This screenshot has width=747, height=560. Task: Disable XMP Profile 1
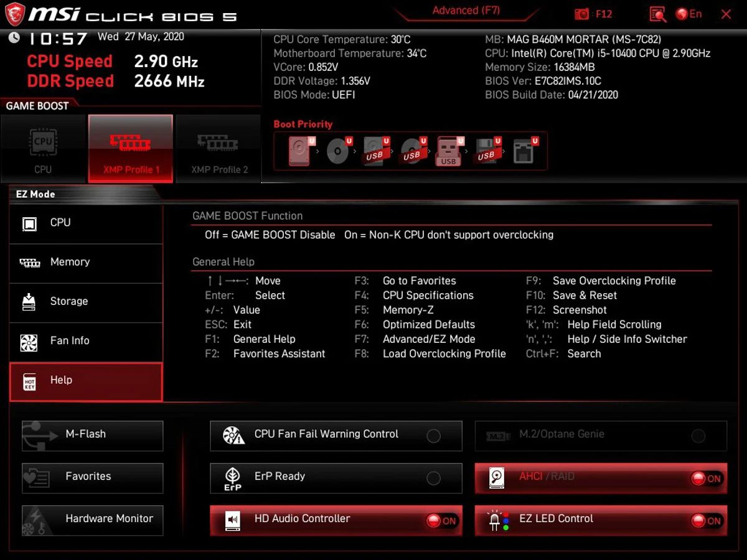[x=131, y=149]
